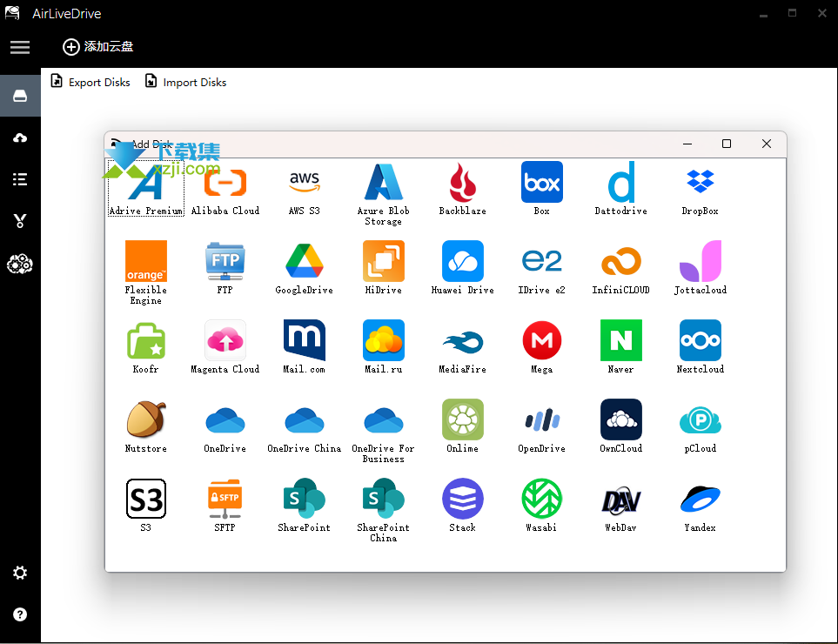This screenshot has height=644, width=838.
Task: Click the 添加云盘 add disk button
Action: pyautogui.click(x=98, y=47)
